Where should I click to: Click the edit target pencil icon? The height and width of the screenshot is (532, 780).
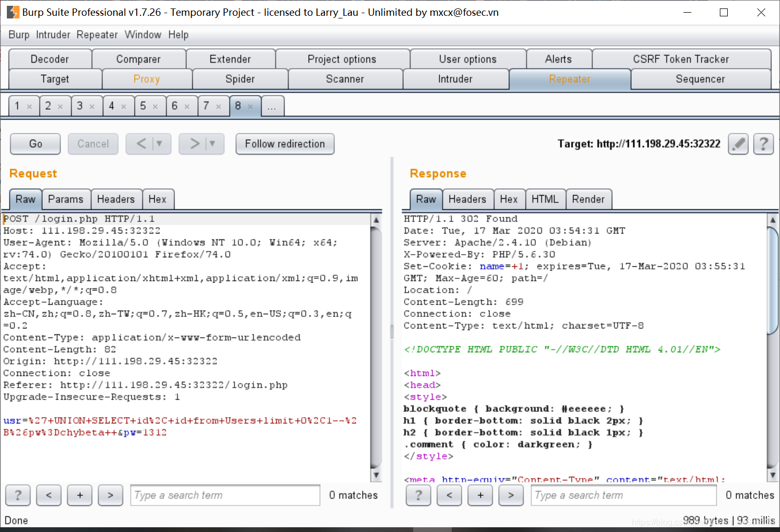pos(738,144)
